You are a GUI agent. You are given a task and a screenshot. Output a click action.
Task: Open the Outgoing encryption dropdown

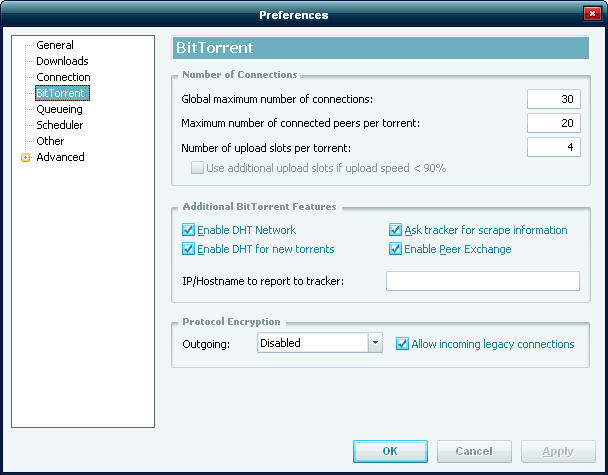pyautogui.click(x=375, y=343)
